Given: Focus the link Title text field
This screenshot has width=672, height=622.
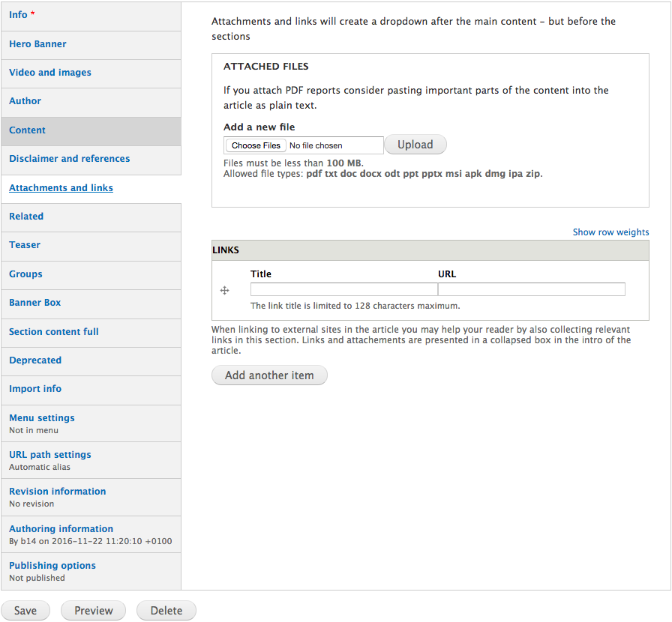Looking at the screenshot, I should pyautogui.click(x=343, y=289).
